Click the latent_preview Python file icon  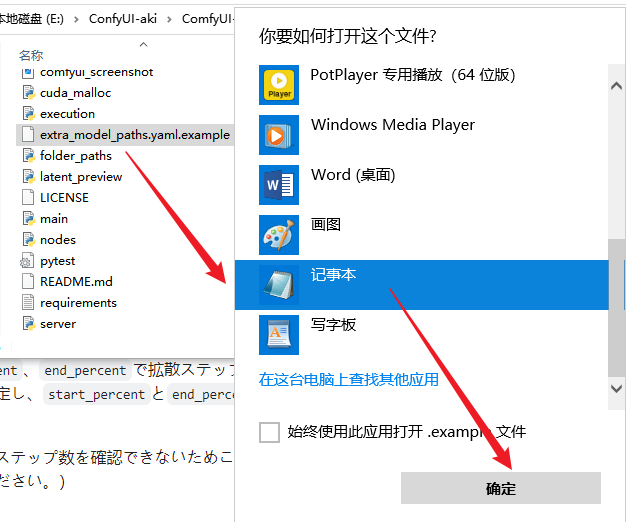[x=28, y=176]
